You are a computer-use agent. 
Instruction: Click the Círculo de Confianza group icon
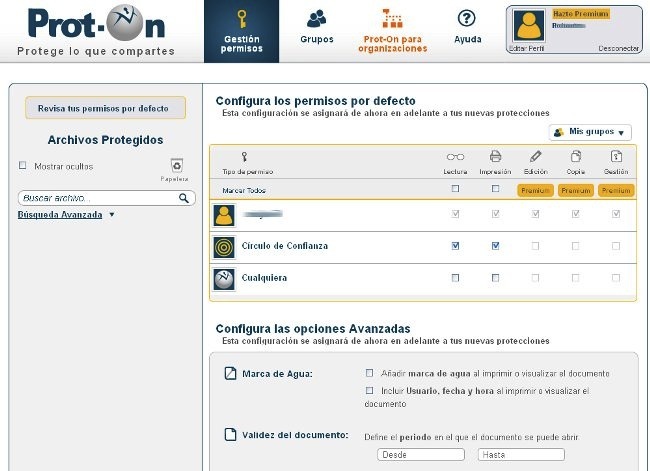pyautogui.click(x=224, y=246)
